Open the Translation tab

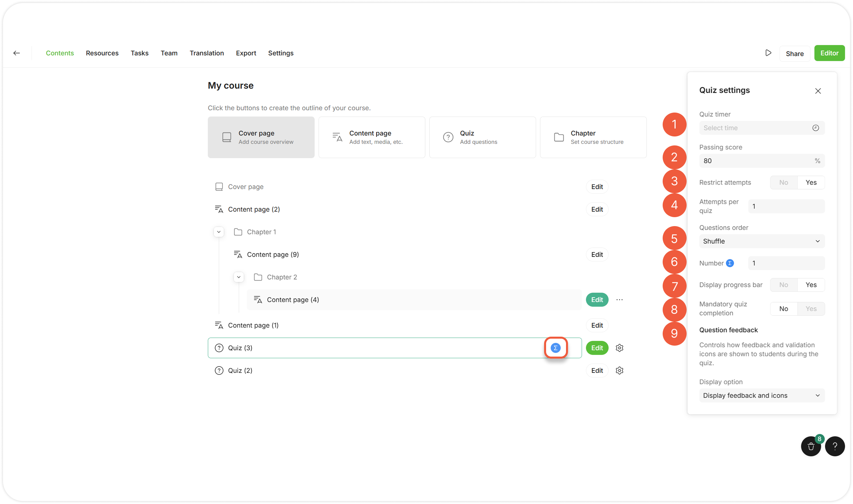coord(207,53)
